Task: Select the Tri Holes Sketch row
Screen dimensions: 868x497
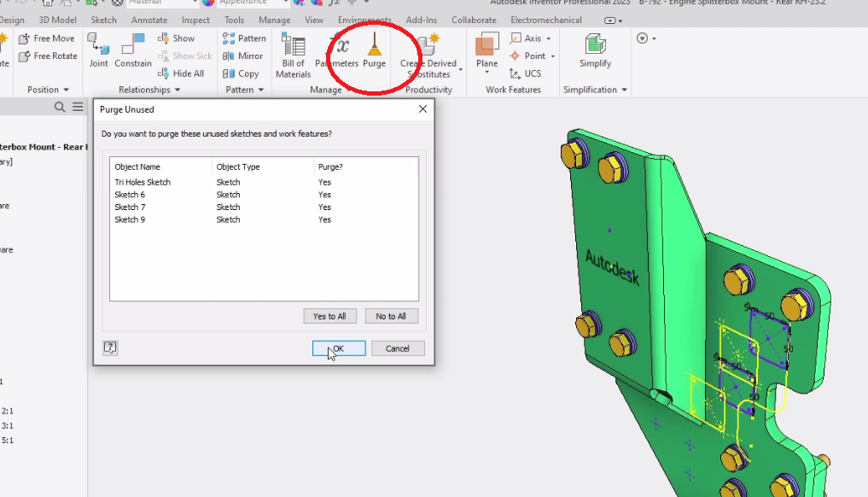Action: click(264, 182)
